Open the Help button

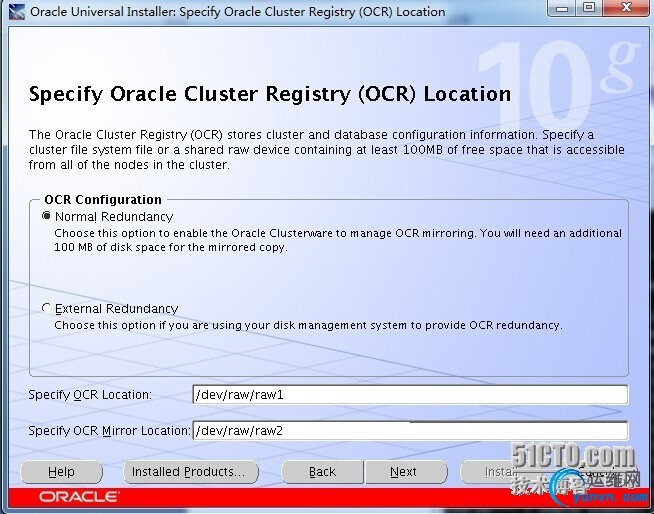click(61, 472)
